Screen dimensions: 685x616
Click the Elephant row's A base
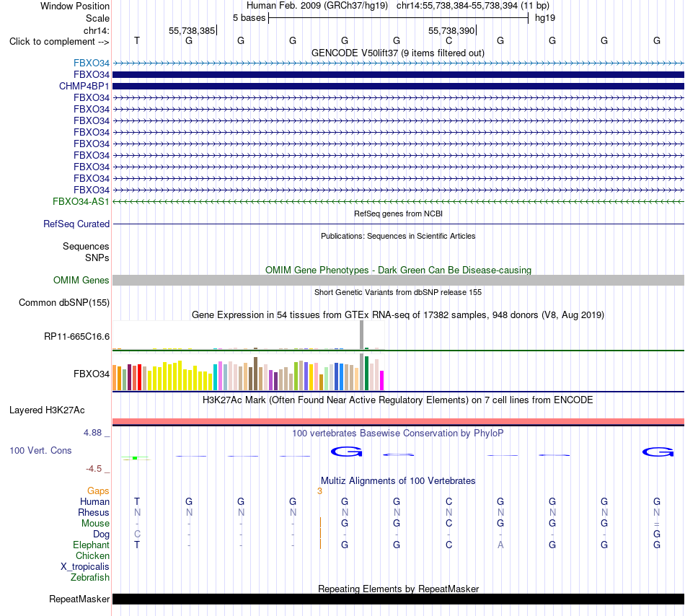click(500, 545)
